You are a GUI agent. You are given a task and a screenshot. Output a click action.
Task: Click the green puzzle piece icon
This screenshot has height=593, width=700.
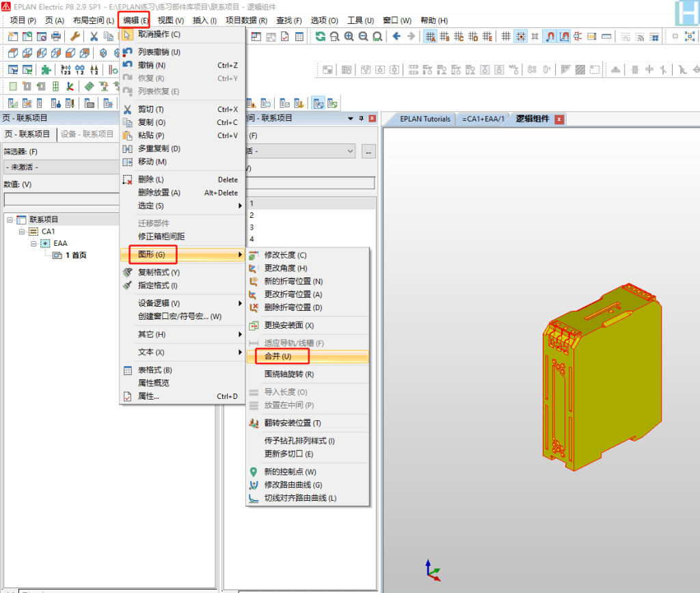pos(46,69)
